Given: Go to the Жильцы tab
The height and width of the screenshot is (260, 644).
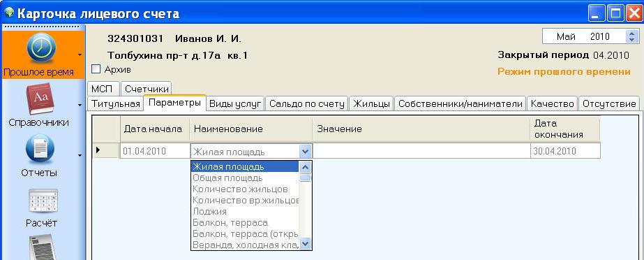Looking at the screenshot, I should (x=372, y=103).
